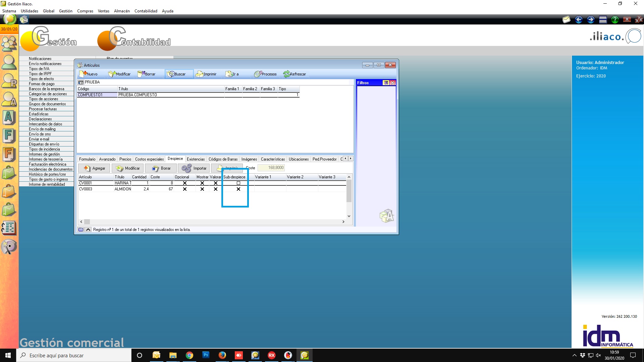Switch to the Formulario tab
This screenshot has height=362, width=644.
pyautogui.click(x=87, y=159)
